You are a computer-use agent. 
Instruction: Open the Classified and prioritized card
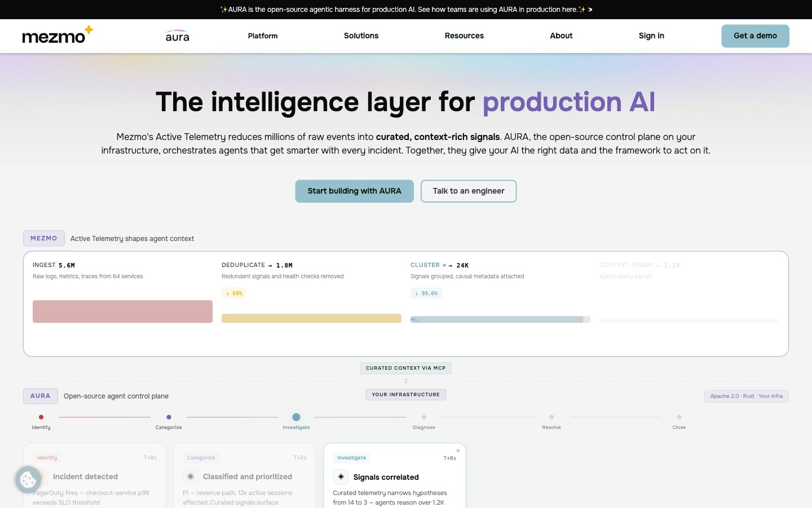click(245, 476)
